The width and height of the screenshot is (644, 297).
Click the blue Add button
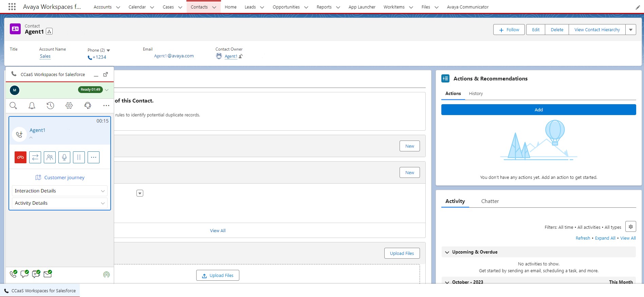tap(538, 110)
